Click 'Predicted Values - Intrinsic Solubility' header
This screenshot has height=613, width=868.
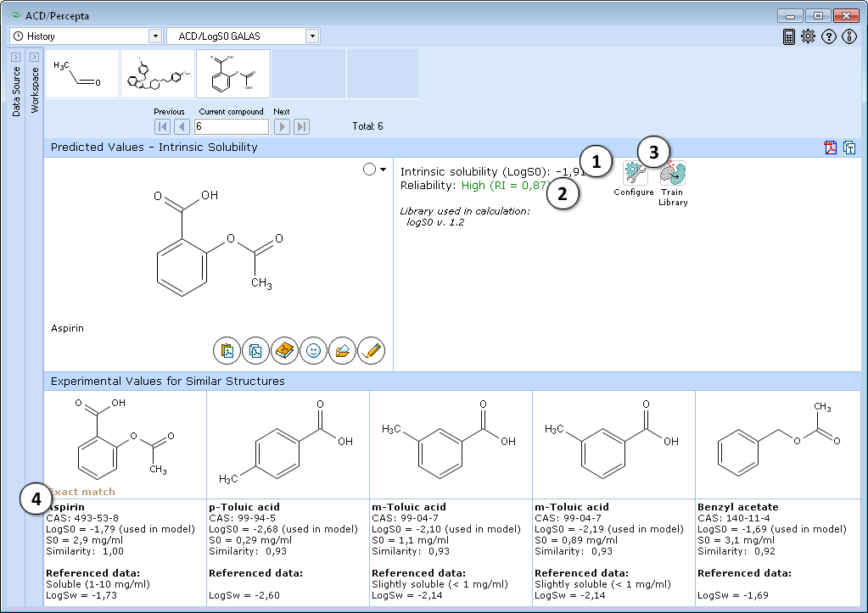(x=154, y=148)
